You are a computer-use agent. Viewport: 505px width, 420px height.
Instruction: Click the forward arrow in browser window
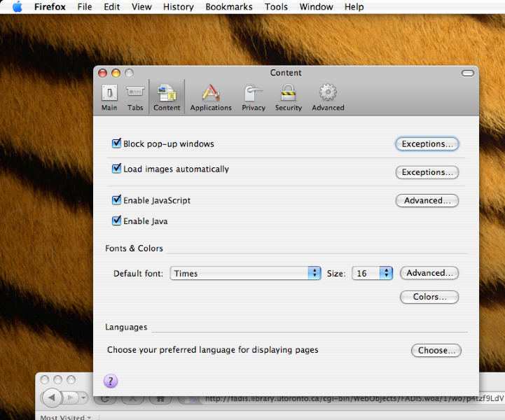click(70, 398)
